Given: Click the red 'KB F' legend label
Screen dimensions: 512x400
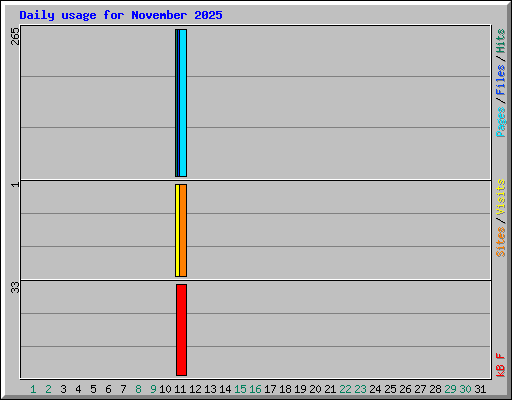Looking at the screenshot, I should [501, 365].
